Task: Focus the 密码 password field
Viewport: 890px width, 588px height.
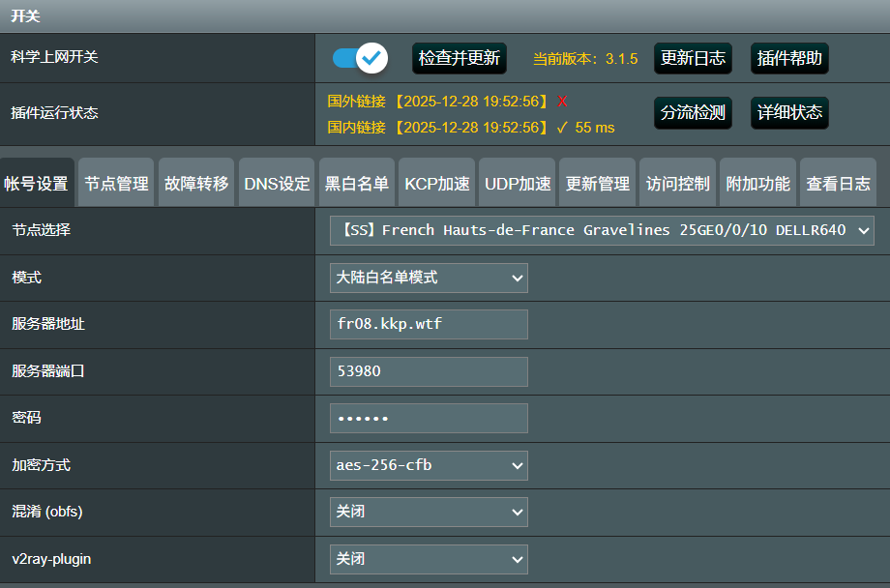Action: [x=429, y=418]
